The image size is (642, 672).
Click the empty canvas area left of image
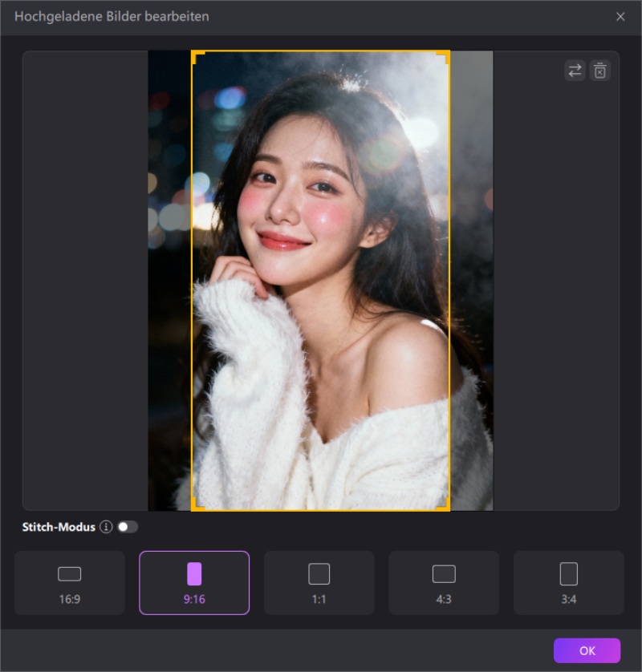point(85,281)
